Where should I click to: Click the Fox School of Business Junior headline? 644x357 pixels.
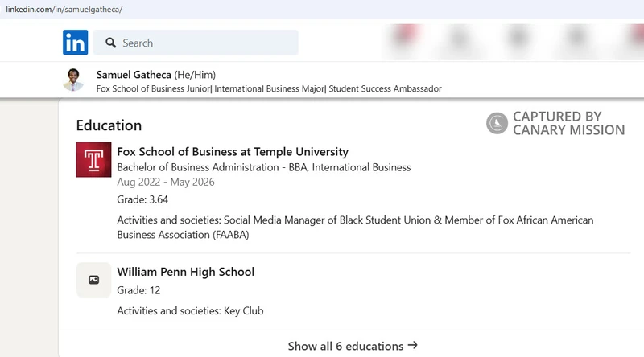tap(269, 88)
